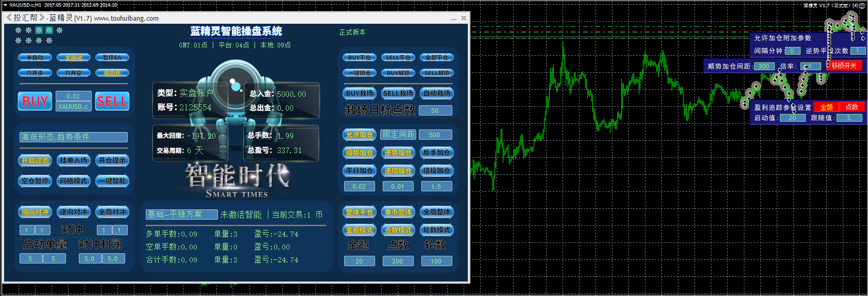Switch on 网格模式 grid mode

[x=74, y=181]
